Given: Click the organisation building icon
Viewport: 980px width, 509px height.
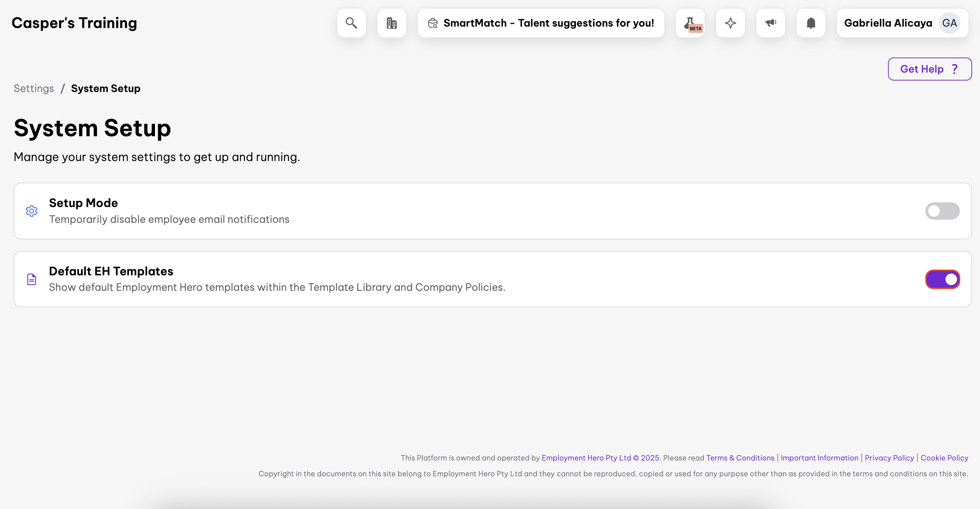Looking at the screenshot, I should [x=391, y=23].
